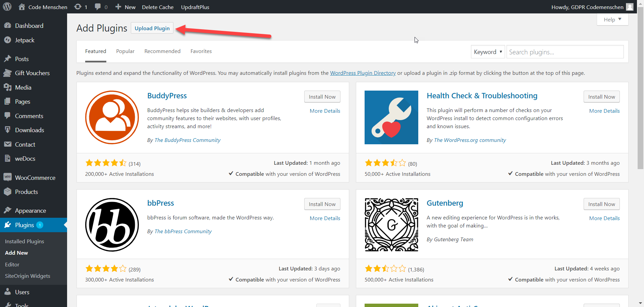Open the Gutenberg plugin title

click(445, 203)
